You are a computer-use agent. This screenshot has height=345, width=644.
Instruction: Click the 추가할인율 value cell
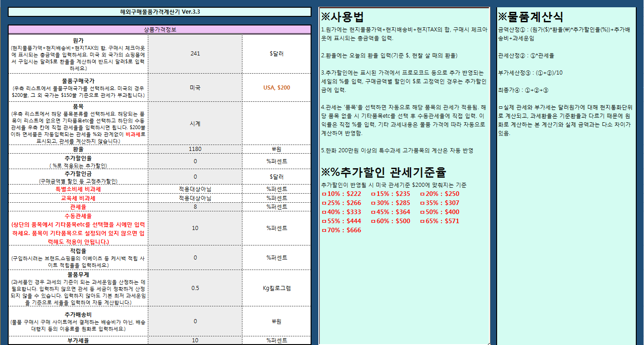[x=195, y=161]
